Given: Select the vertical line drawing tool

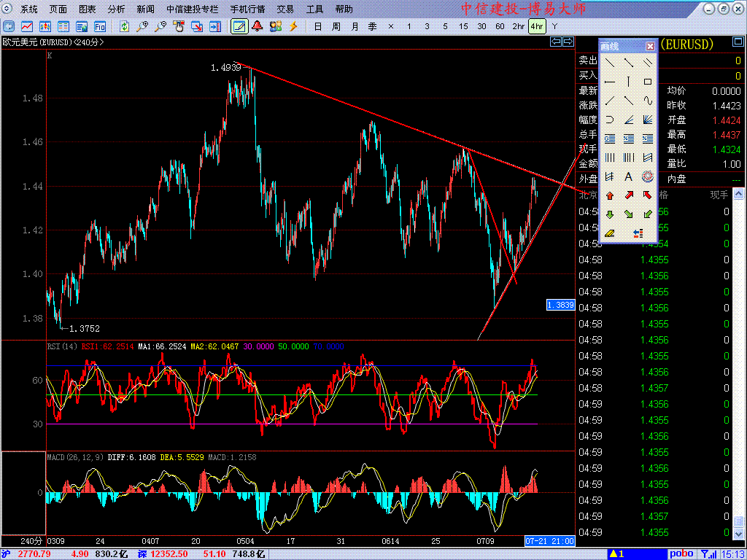Looking at the screenshot, I should (628, 82).
